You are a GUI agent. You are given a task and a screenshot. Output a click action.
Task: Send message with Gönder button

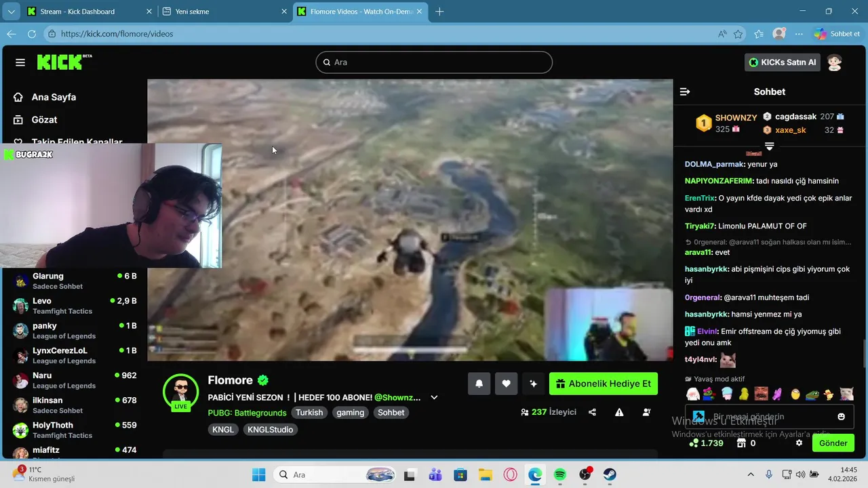point(833,443)
